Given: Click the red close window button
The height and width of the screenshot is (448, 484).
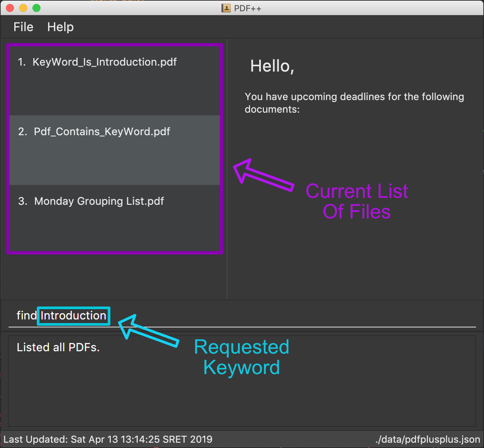Looking at the screenshot, I should [x=10, y=8].
